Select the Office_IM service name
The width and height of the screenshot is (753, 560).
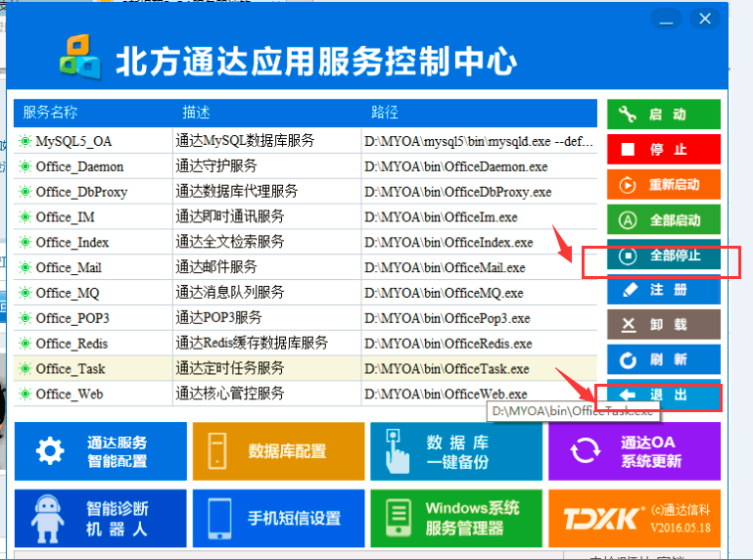click(66, 216)
